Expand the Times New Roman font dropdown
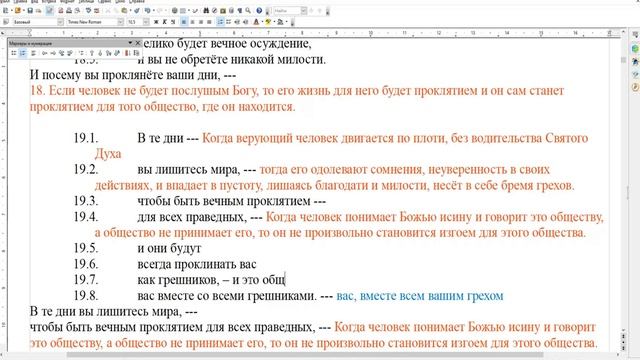 click(120, 22)
